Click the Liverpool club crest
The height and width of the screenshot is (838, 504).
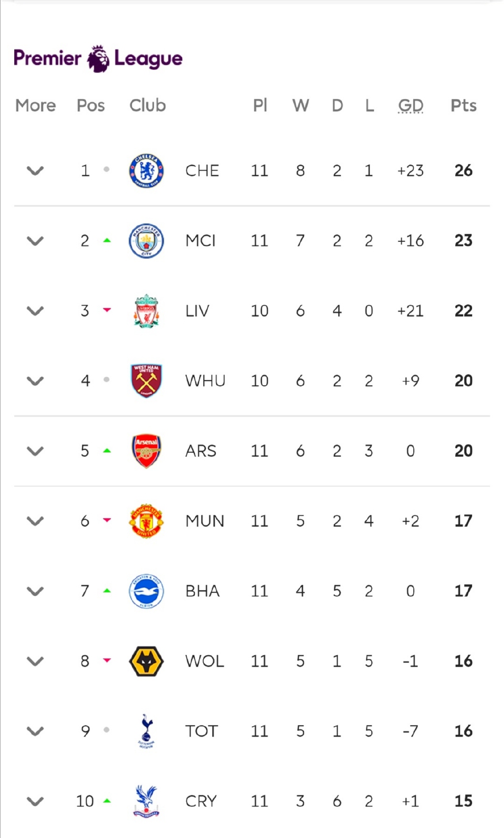coord(146,311)
